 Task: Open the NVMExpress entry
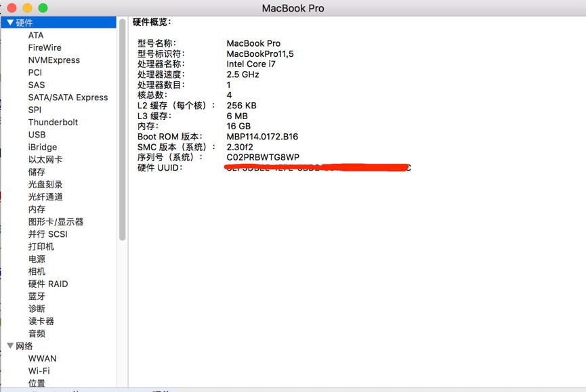54,60
